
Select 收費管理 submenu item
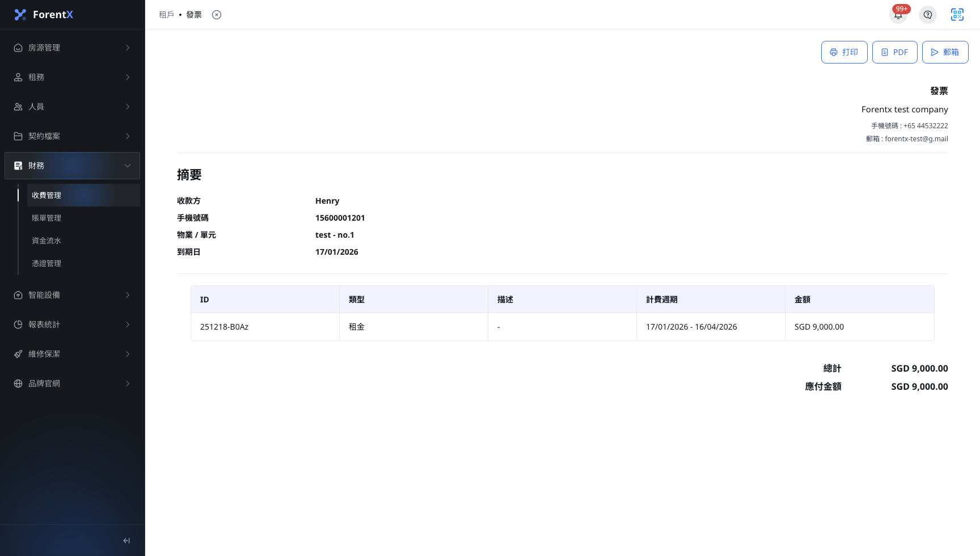pyautogui.click(x=83, y=195)
